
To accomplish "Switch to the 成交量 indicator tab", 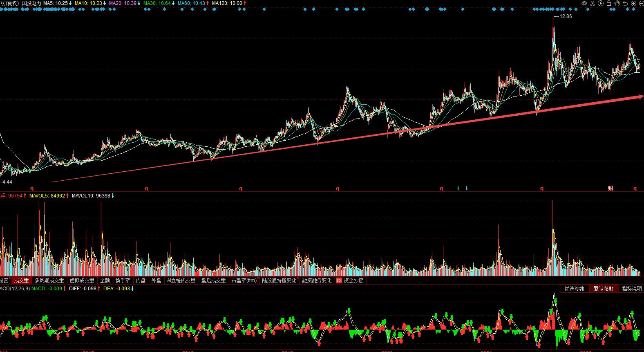I will 21,281.
